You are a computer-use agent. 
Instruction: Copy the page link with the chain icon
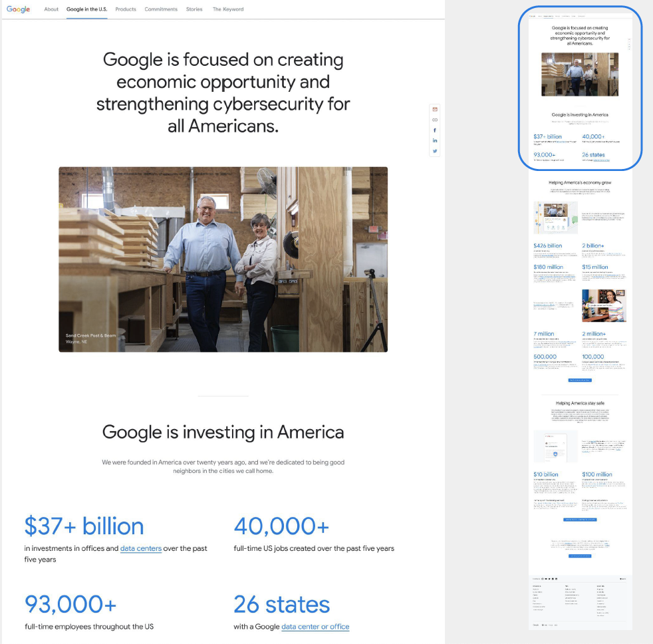[x=435, y=120]
